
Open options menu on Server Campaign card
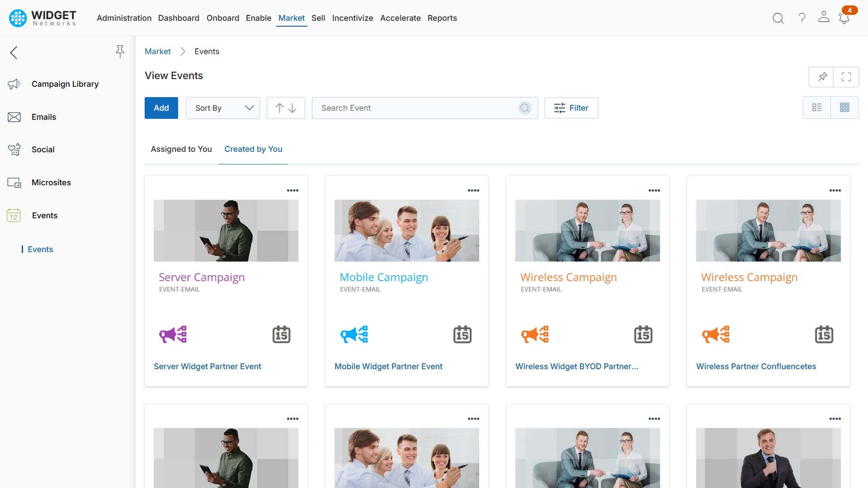(292, 190)
